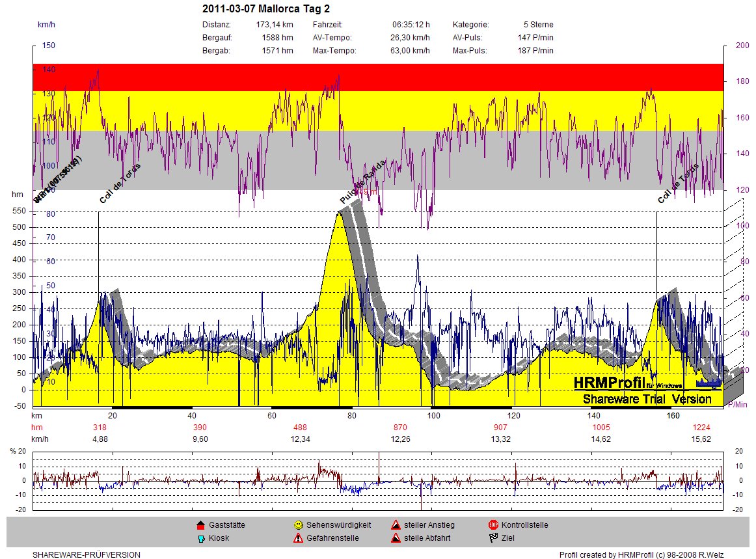Click the Col de Tords marker near km 156
The image size is (756, 559).
pyautogui.click(x=678, y=183)
